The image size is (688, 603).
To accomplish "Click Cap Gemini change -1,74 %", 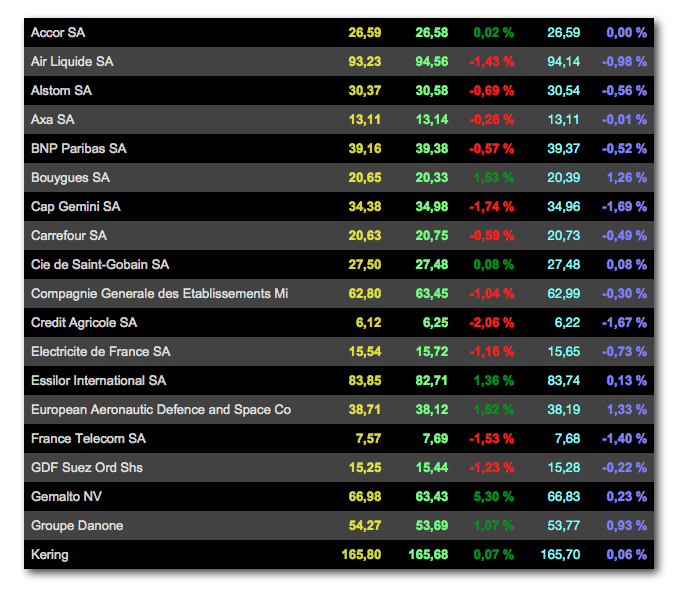I will [x=491, y=206].
